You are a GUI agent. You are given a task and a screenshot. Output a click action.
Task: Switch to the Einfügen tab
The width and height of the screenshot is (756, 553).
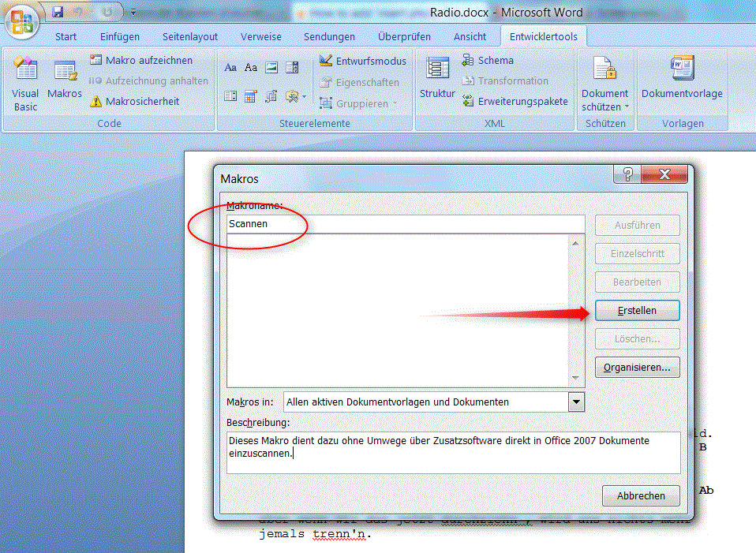(x=120, y=36)
